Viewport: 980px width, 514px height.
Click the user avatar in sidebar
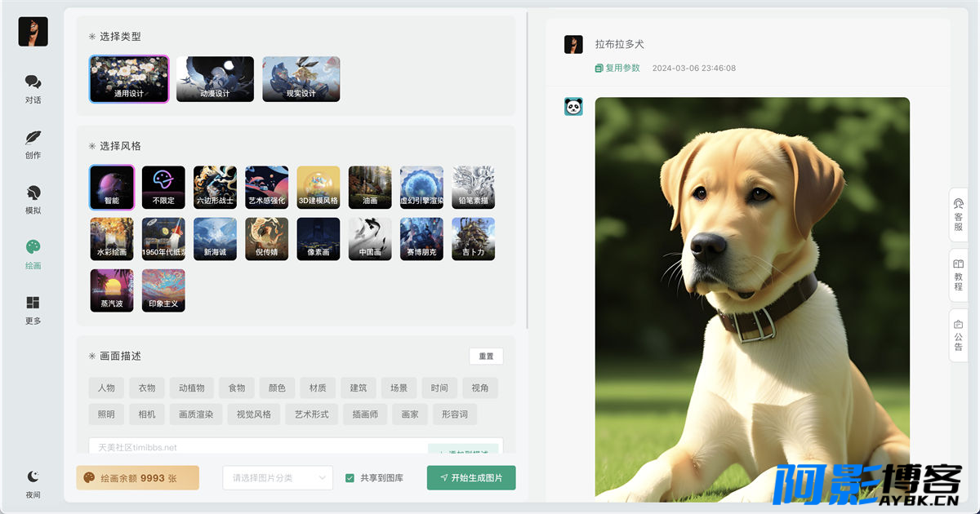pos(33,32)
